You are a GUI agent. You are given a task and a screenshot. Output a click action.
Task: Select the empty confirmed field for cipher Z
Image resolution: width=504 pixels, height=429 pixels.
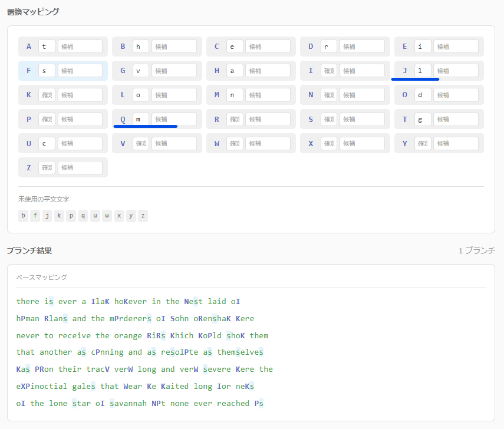coord(47,167)
